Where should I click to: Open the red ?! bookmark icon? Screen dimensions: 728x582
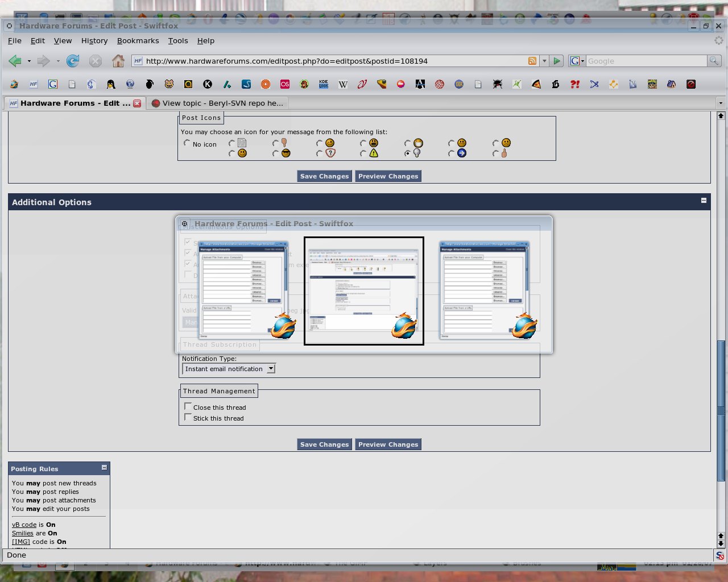click(x=575, y=84)
